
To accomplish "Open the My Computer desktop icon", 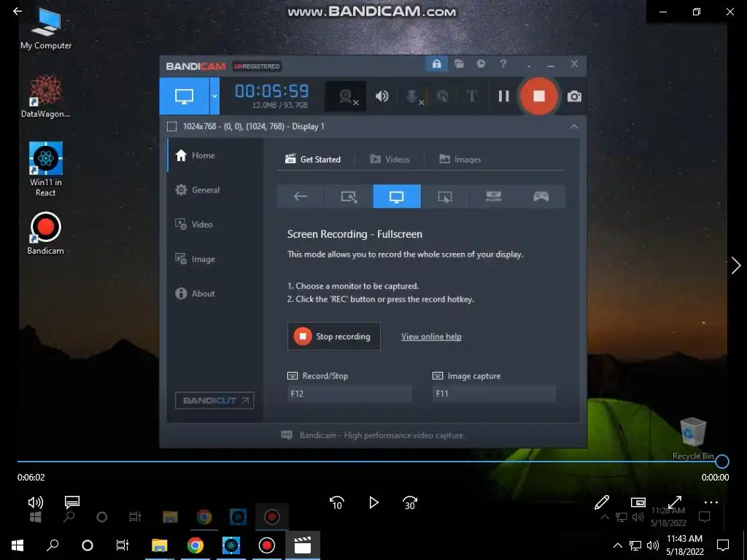I will pyautogui.click(x=46, y=28).
